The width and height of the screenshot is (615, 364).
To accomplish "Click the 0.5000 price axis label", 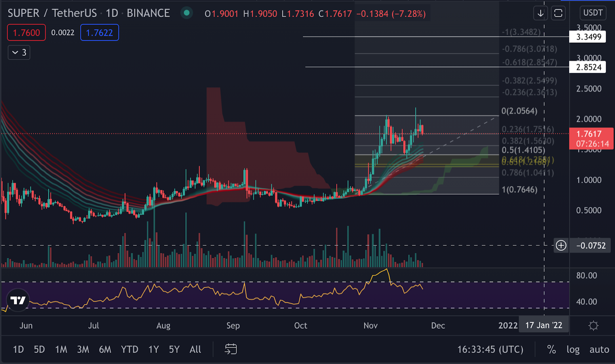I will click(x=588, y=210).
